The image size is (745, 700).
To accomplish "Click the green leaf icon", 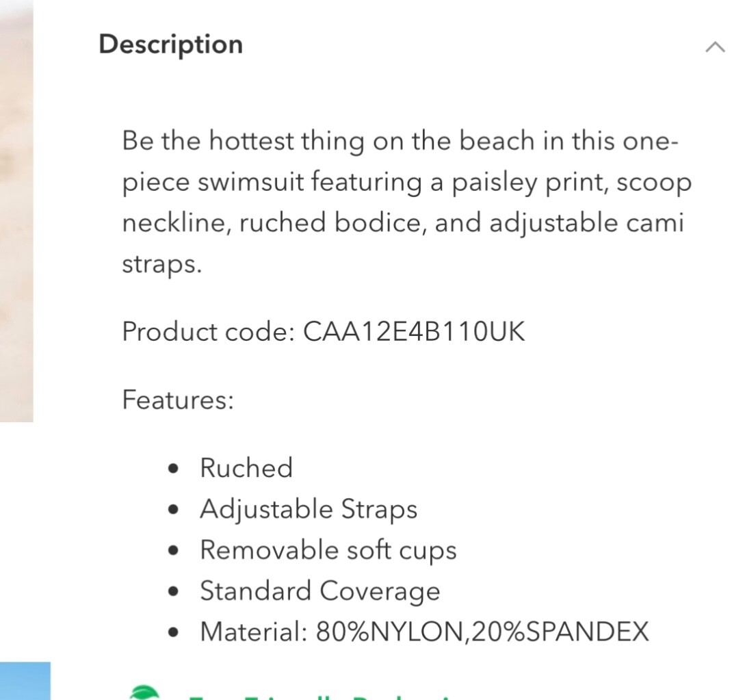I will pyautogui.click(x=144, y=692).
